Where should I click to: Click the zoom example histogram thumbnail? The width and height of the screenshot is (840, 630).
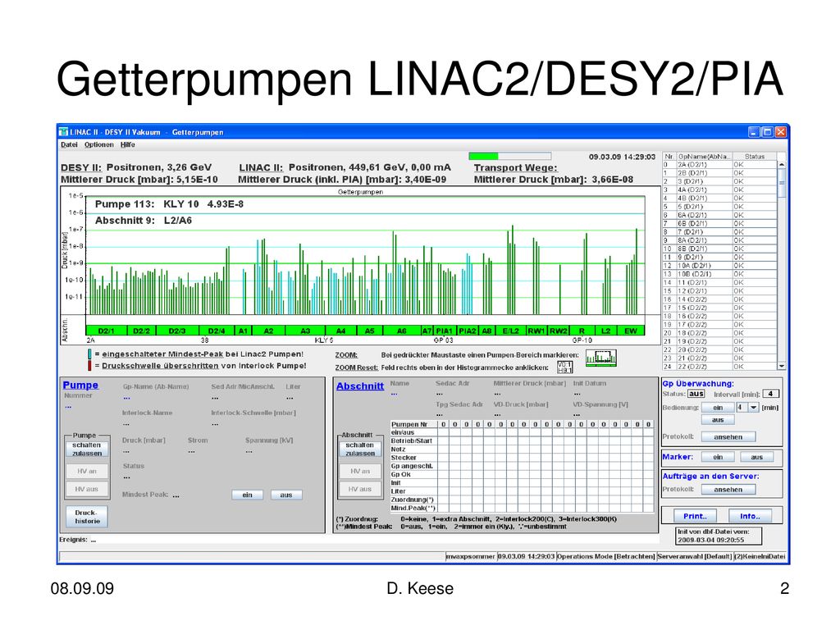pos(600,358)
